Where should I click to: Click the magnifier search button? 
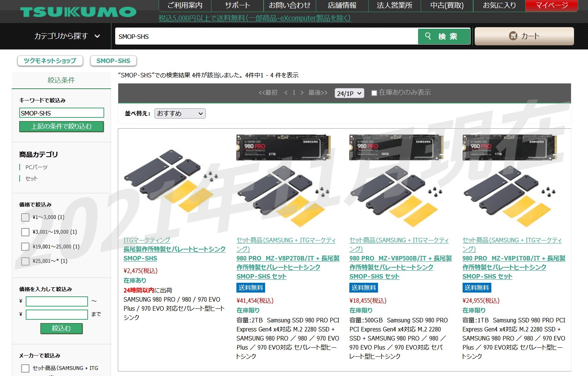coord(444,36)
